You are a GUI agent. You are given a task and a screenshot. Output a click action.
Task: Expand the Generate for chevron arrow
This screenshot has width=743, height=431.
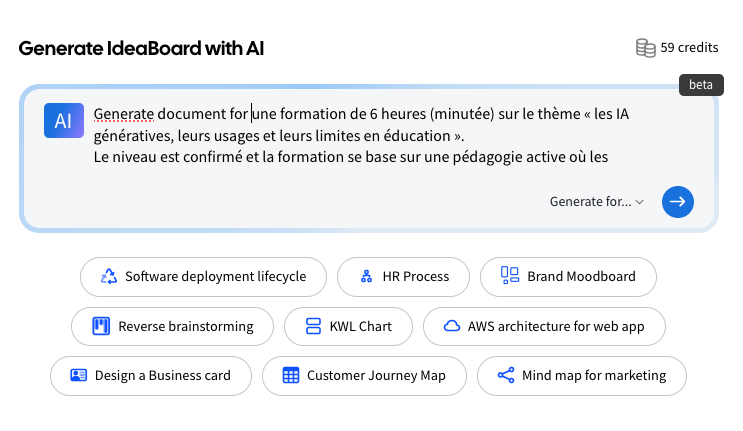pos(640,202)
